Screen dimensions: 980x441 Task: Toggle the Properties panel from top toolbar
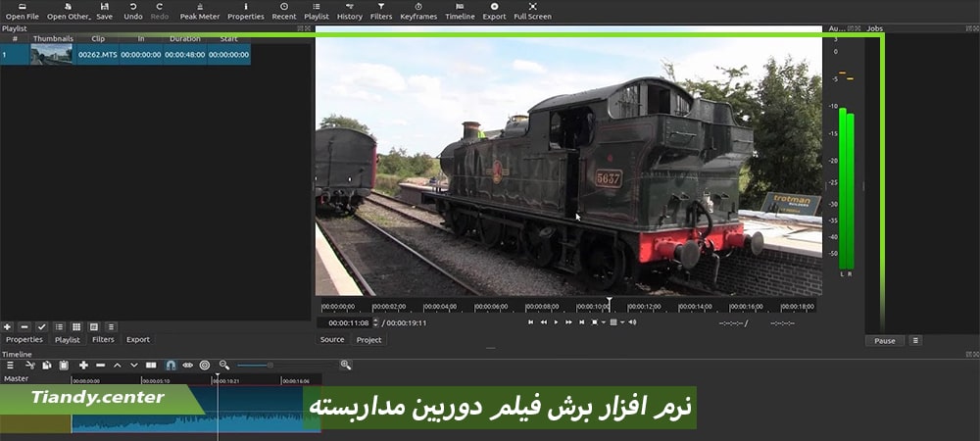click(246, 11)
